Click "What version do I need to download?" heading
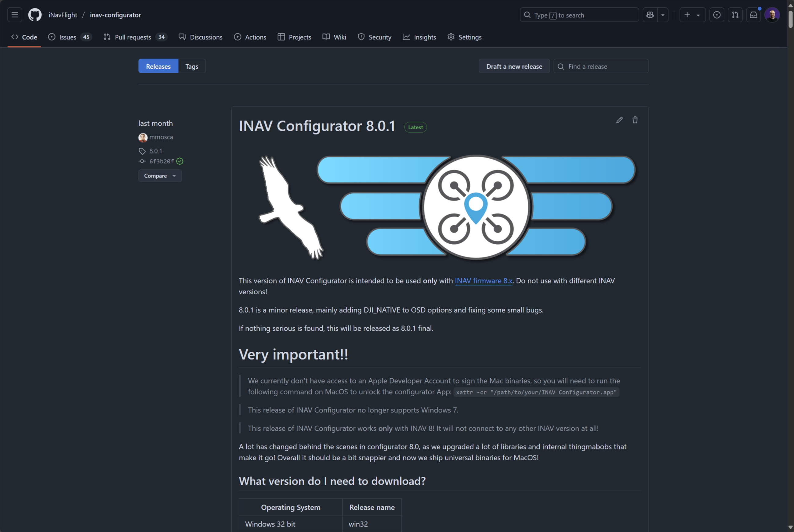 [x=332, y=481]
